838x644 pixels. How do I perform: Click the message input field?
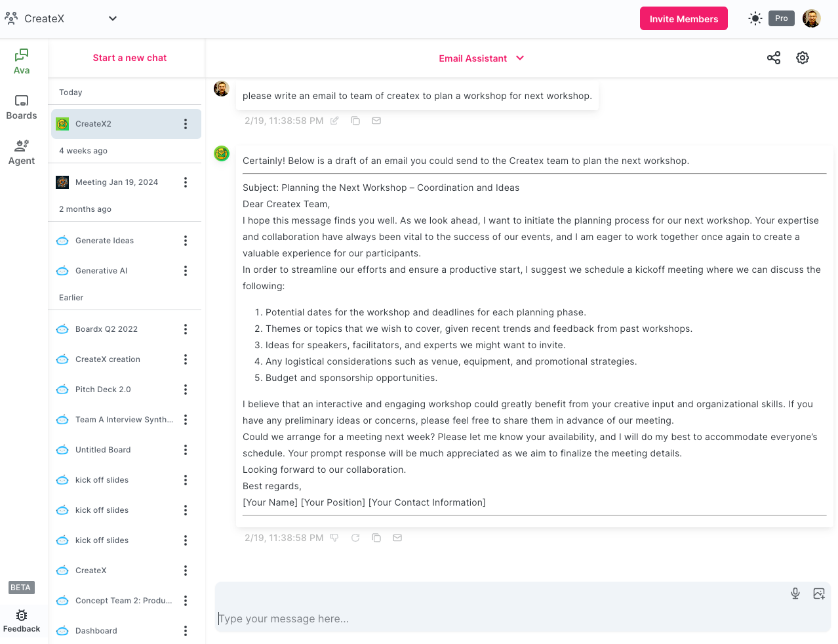(523, 618)
